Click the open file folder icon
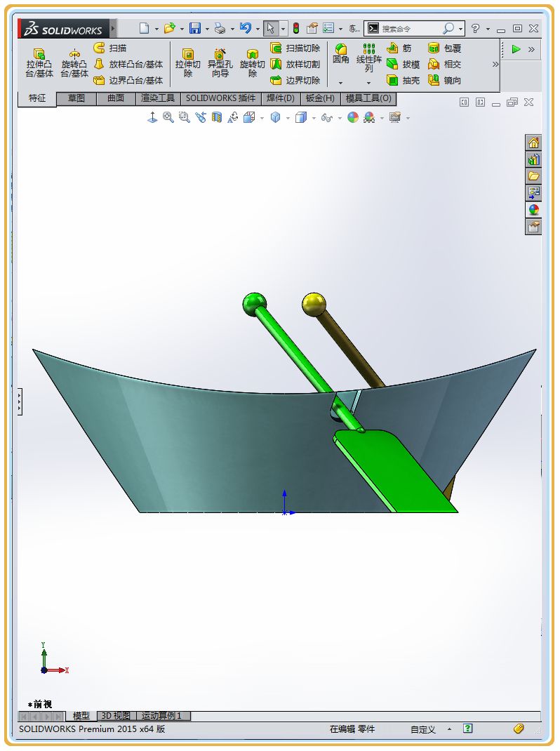Screen dimensions: 560x751 (169, 28)
